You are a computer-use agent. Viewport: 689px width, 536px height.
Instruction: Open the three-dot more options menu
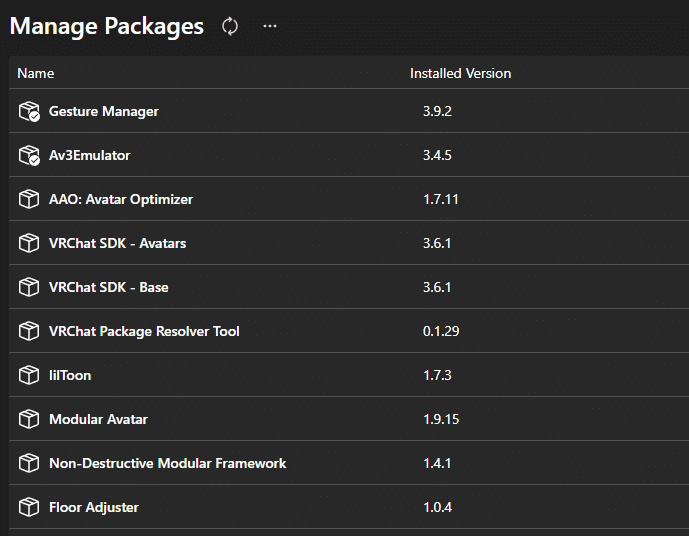click(270, 26)
